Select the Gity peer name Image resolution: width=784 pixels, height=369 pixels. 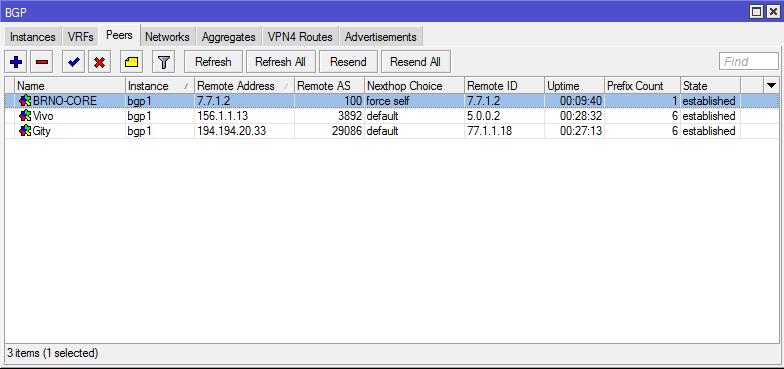pos(42,131)
